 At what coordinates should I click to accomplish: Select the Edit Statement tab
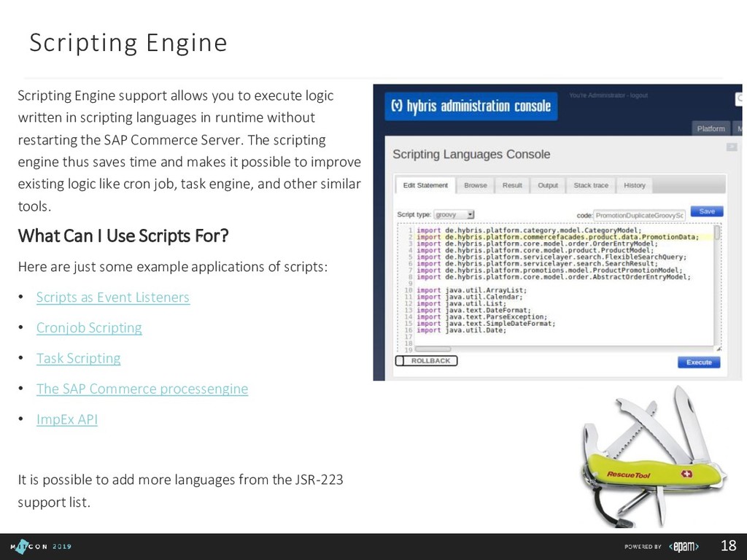pos(425,185)
